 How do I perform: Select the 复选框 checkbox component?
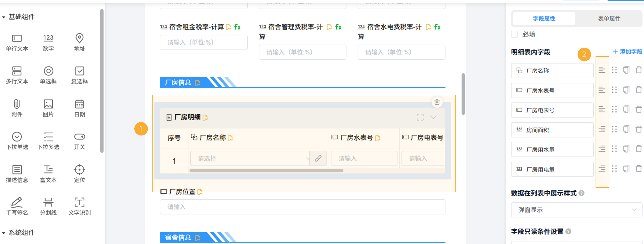pos(79,75)
